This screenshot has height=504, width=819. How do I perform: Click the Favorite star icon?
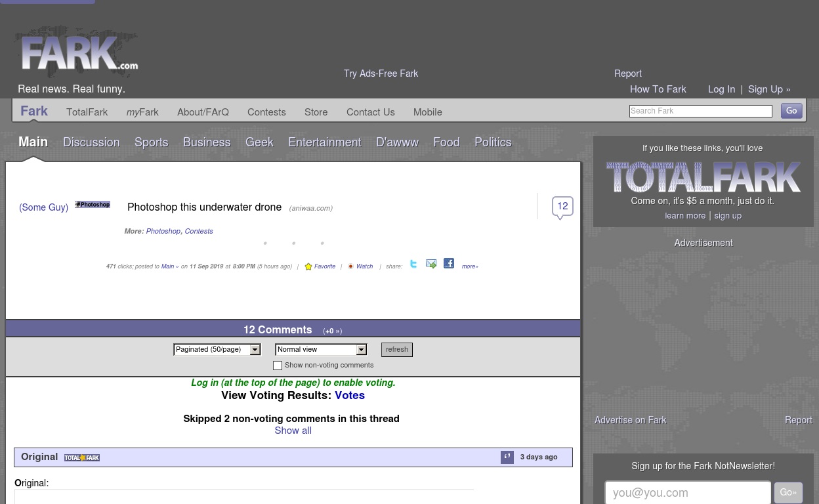point(308,266)
